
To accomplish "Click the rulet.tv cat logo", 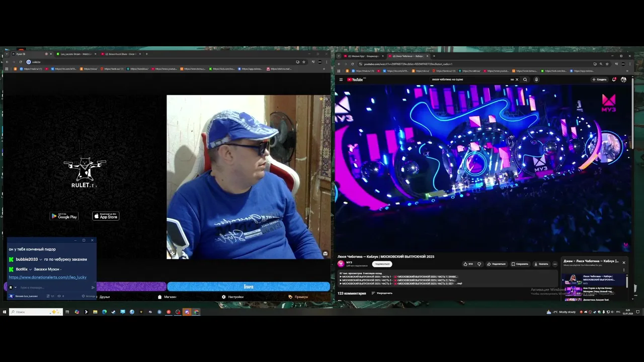I will pos(85,172).
